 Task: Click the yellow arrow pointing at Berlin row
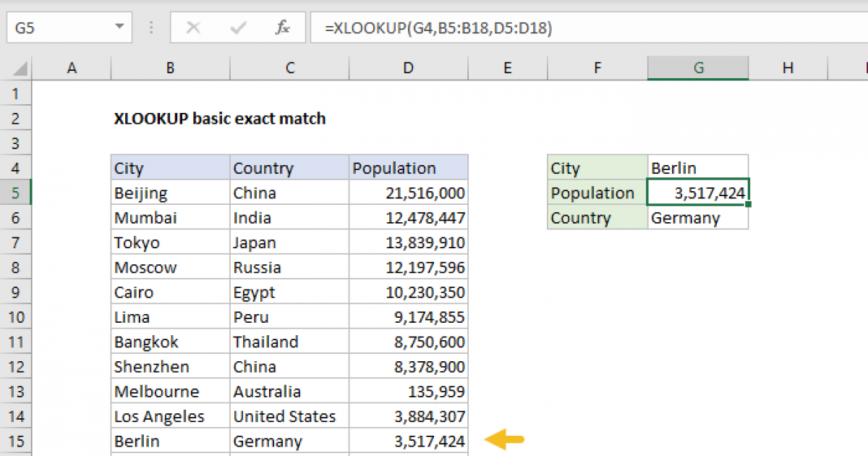coord(504,439)
